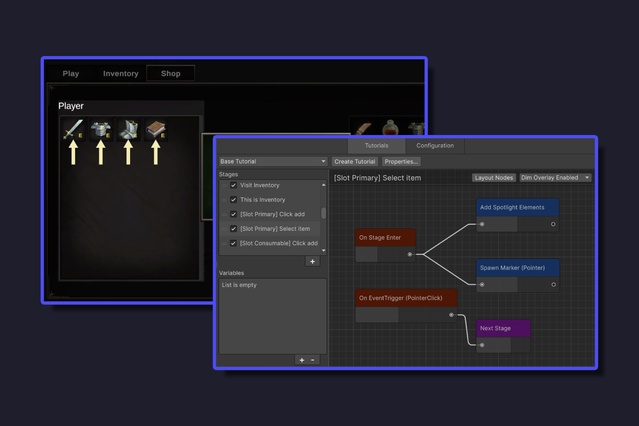Click the Stages list scrollbar handle

(324, 213)
